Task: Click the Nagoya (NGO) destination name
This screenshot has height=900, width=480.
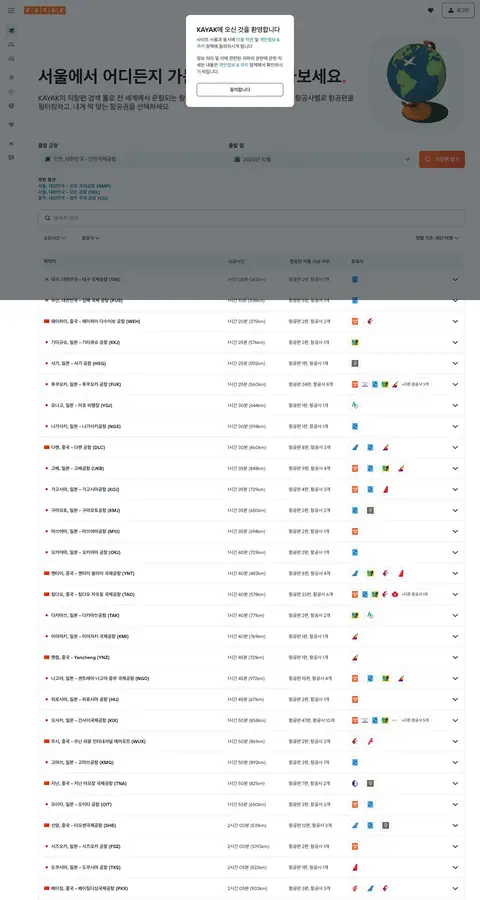Action: pos(100,678)
